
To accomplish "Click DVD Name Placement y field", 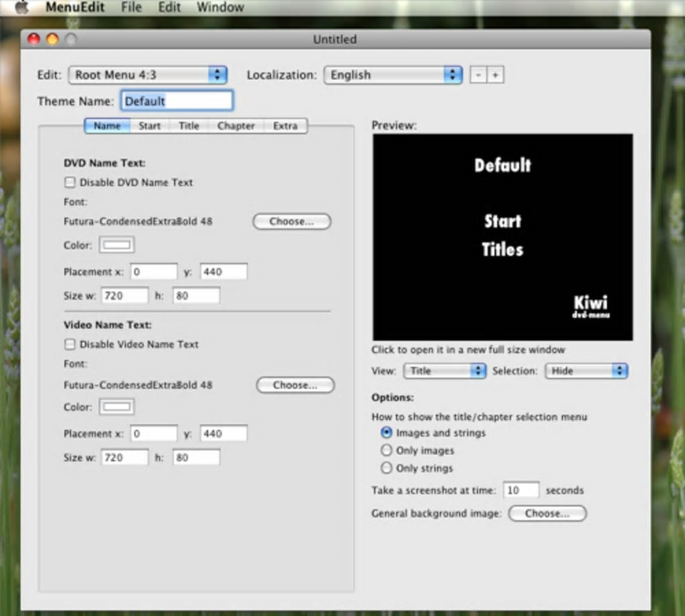I will 224,272.
